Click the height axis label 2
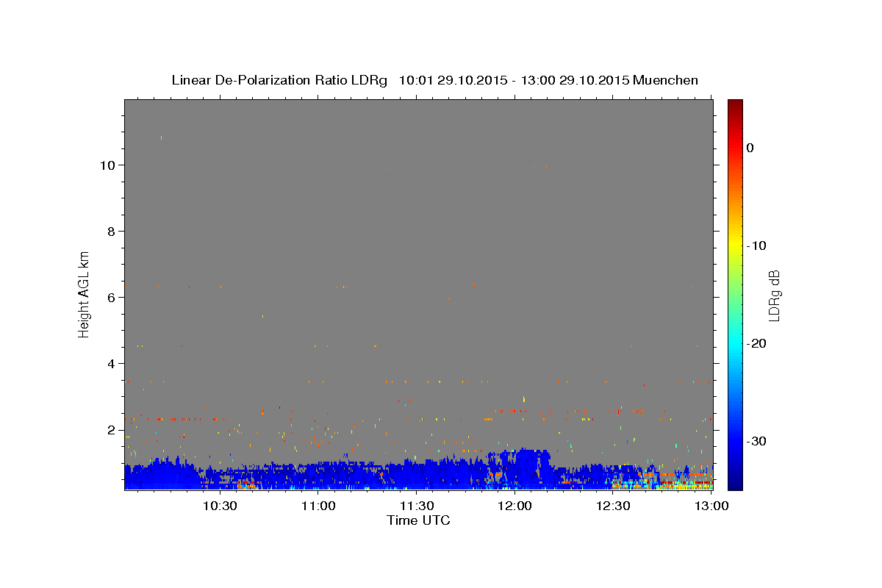Image resolution: width=882 pixels, height=588 pixels. [x=110, y=430]
